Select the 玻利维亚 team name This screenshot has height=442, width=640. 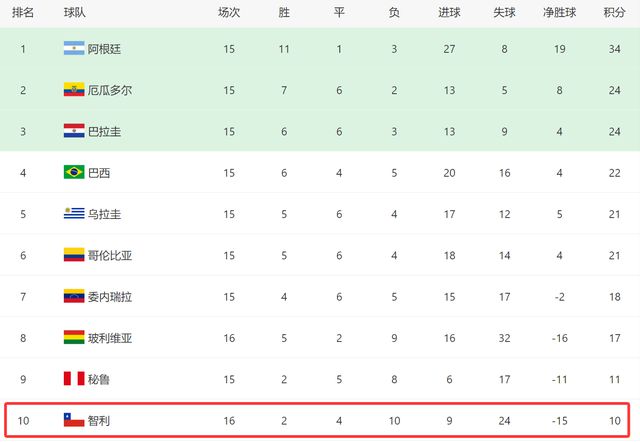pos(110,338)
